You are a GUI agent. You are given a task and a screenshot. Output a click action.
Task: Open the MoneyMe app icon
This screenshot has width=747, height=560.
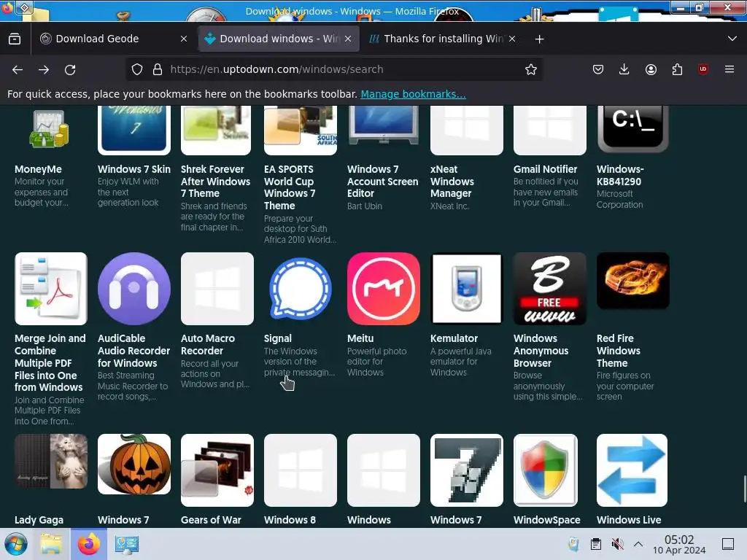click(49, 128)
